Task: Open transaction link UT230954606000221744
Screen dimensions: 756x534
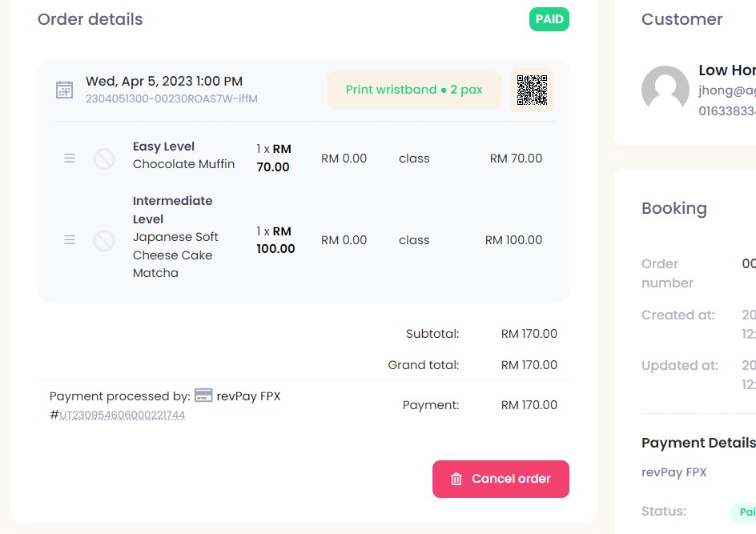Action: [x=123, y=416]
